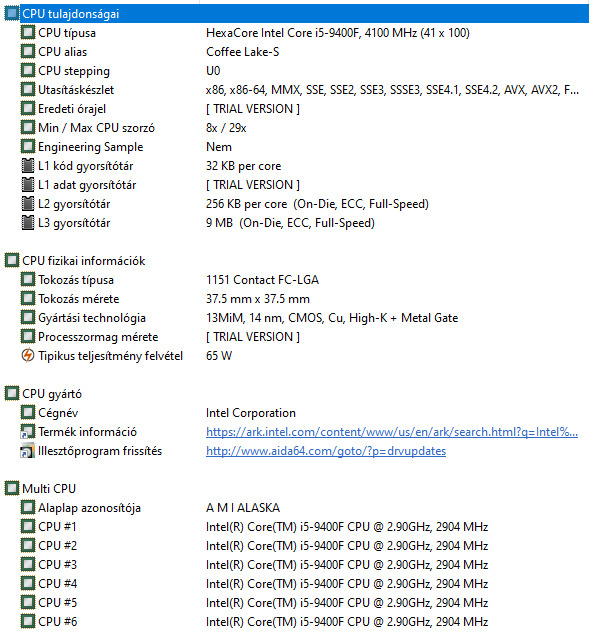Viewport: 604px width, 641px height.
Task: Select the 'CPU #2' row label
Action: [x=57, y=546]
